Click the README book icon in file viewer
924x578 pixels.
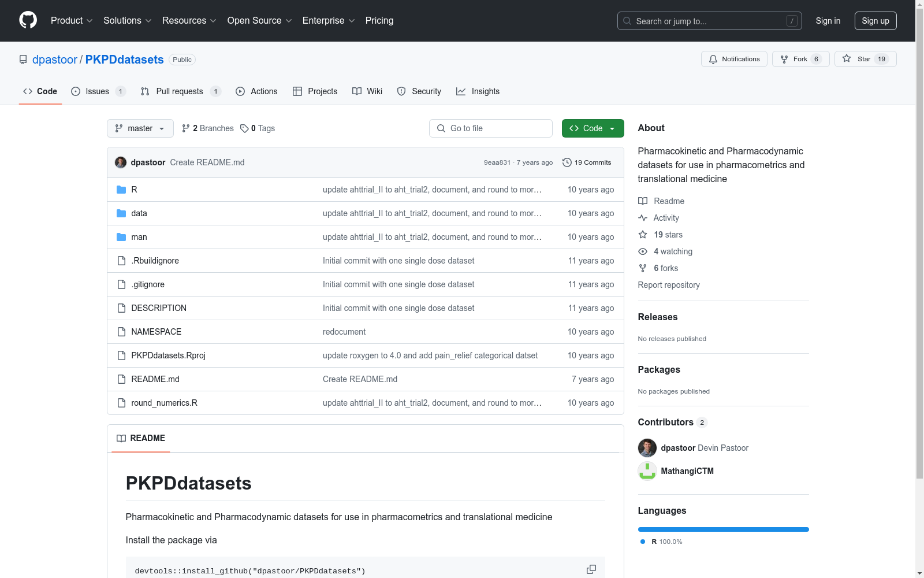coord(121,438)
